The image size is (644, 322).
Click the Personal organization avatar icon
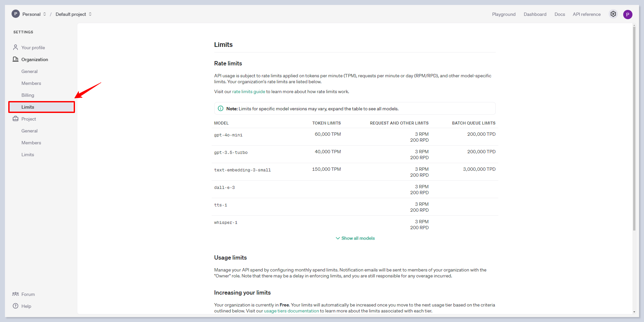tap(16, 14)
